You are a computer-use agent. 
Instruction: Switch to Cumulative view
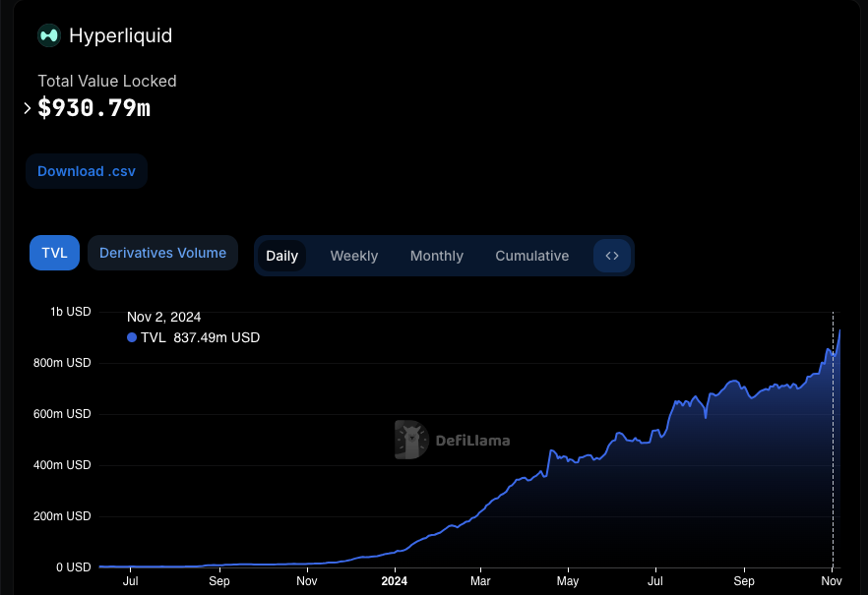pos(532,256)
